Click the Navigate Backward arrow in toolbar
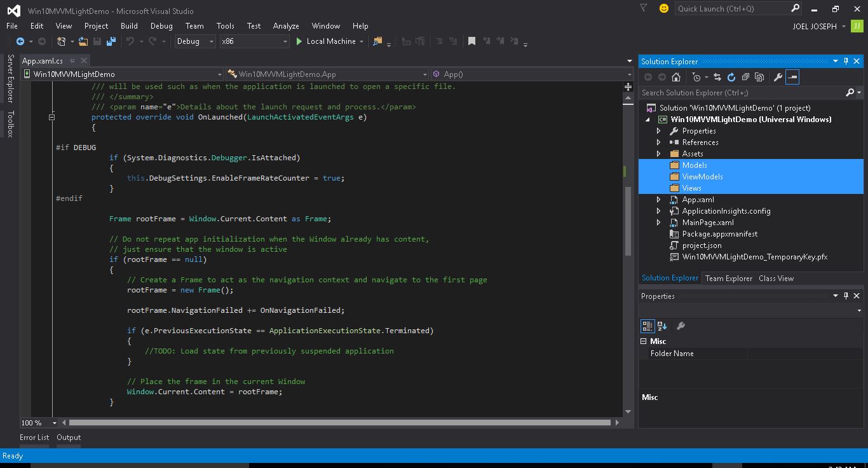The height and width of the screenshot is (468, 868). pos(20,41)
